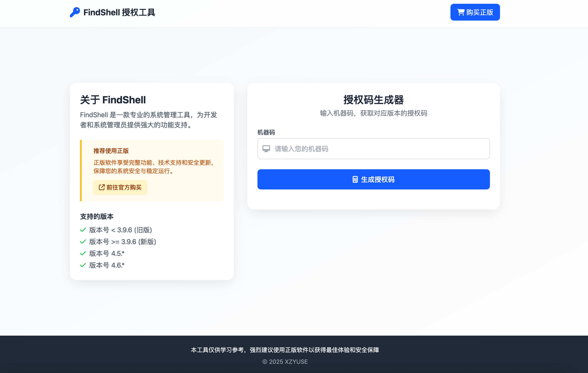
Task: Click the green checkmark next to 版本号 4.6.*
Action: (x=83, y=265)
